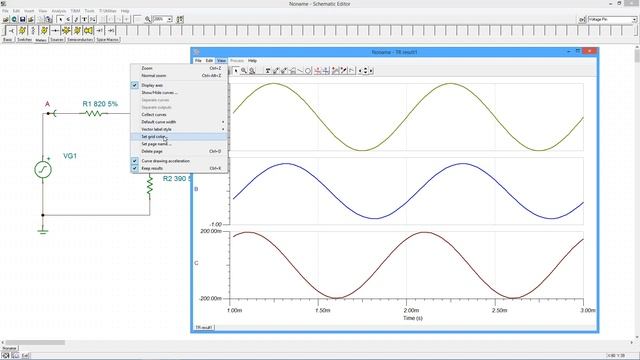Switch to the Sources component tab
This screenshot has height=360, width=640.
tap(57, 40)
